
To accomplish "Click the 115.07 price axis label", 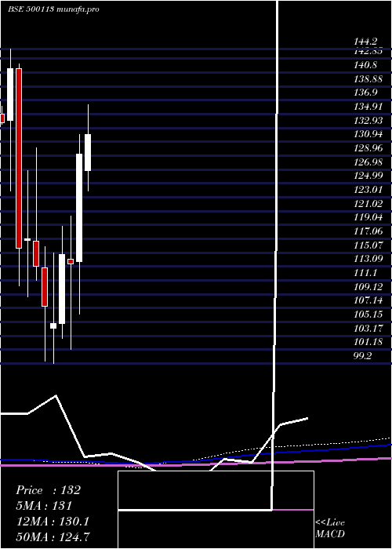I will tap(368, 245).
